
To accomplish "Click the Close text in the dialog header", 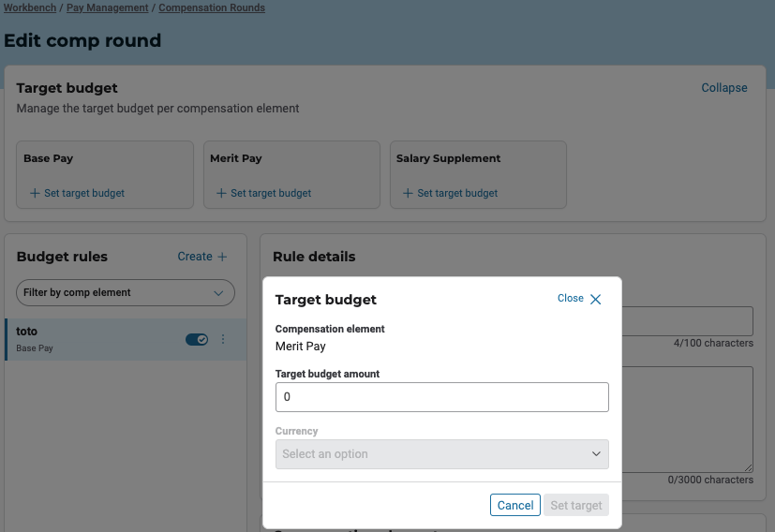I will point(570,299).
